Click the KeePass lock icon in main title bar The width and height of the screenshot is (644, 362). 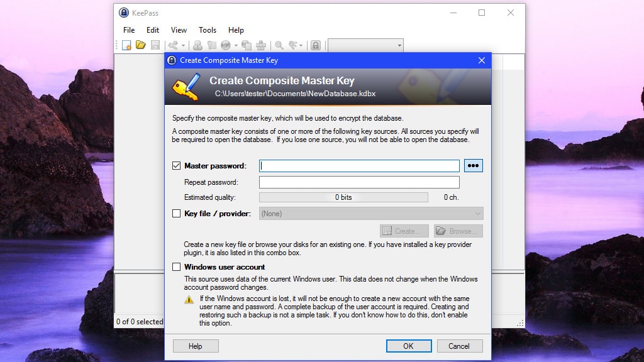pyautogui.click(x=124, y=13)
